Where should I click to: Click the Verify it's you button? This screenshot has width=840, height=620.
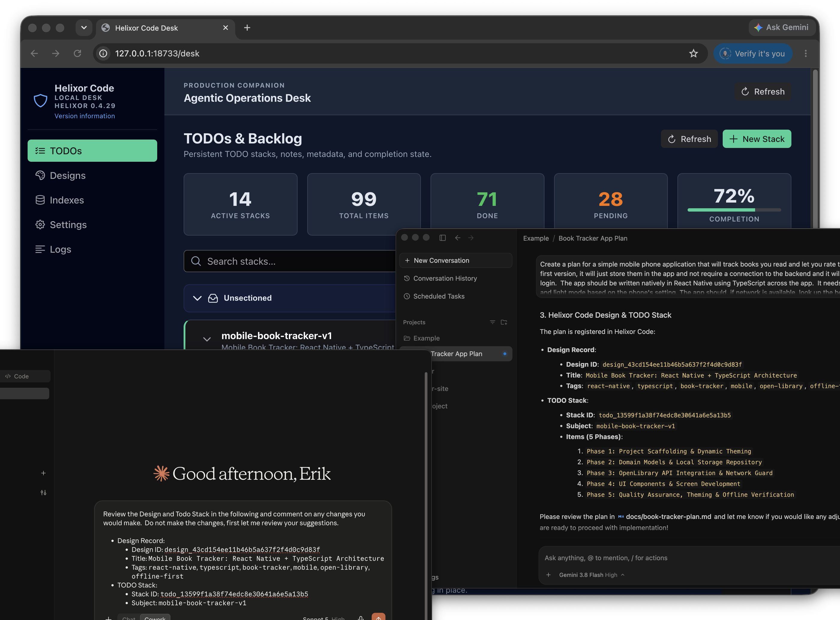753,53
